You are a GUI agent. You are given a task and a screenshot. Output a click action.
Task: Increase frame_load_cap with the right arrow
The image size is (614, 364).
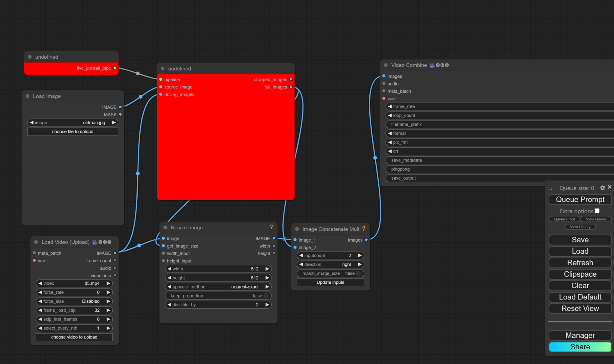coord(108,310)
